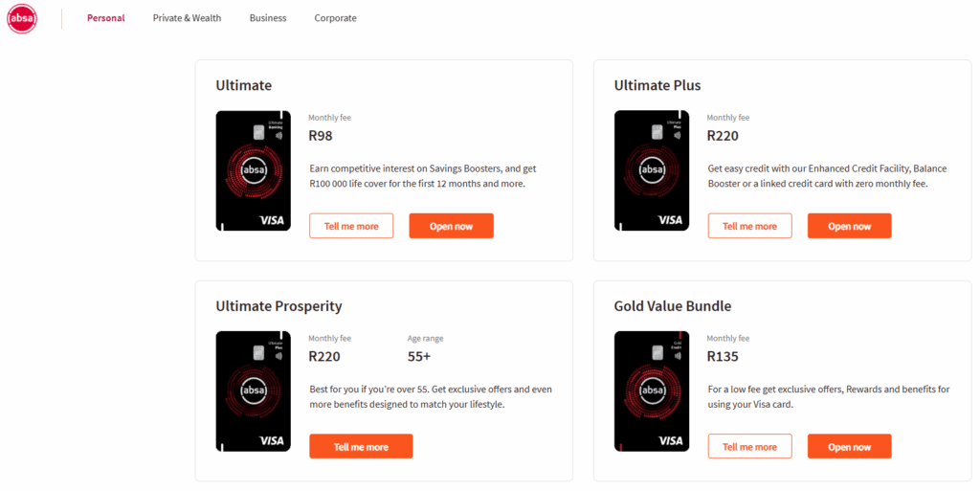This screenshot has height=491, width=980.
Task: Open the Personal banking tab
Action: 105,18
